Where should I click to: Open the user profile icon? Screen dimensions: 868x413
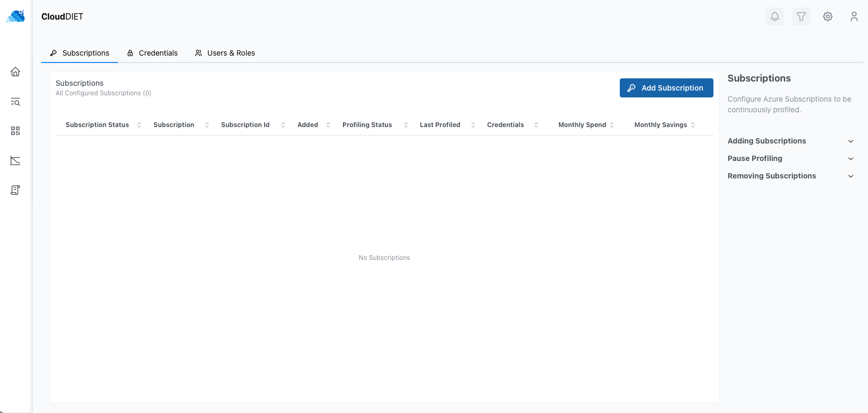tap(854, 16)
